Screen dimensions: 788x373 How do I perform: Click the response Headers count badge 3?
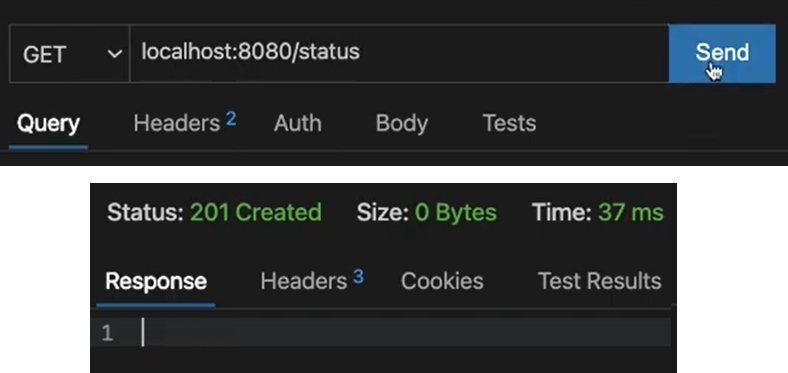pyautogui.click(x=358, y=276)
